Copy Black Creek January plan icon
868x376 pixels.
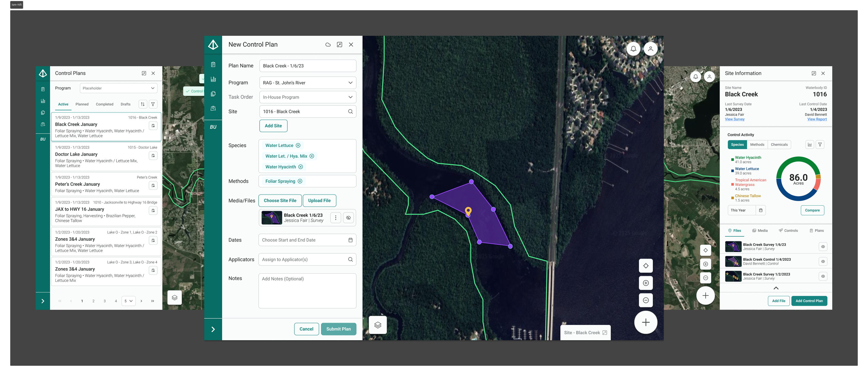153,126
